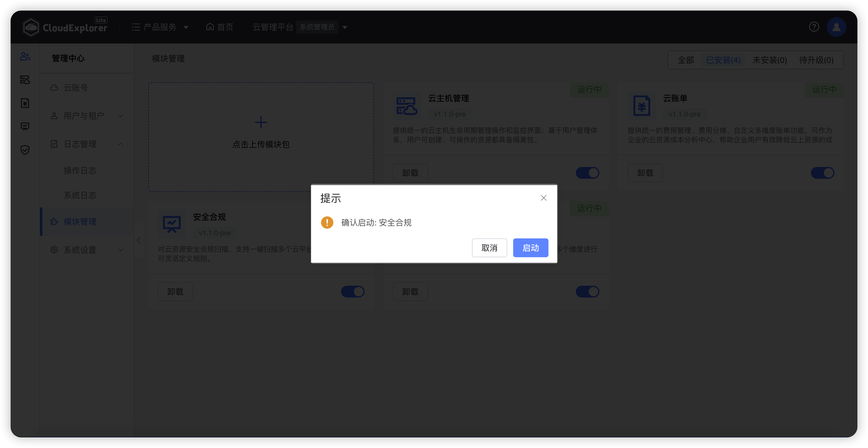Click the person icon beside 用户与租户
868x448 pixels.
54,116
